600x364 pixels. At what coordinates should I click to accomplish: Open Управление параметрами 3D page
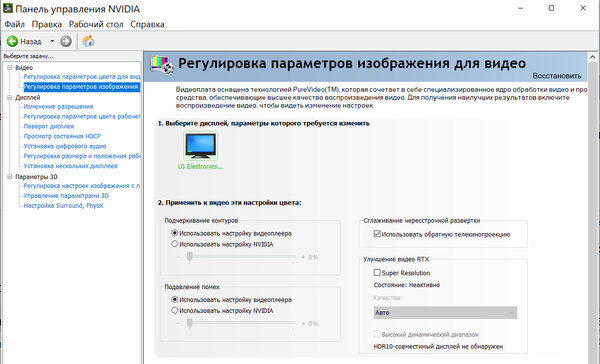coord(66,196)
